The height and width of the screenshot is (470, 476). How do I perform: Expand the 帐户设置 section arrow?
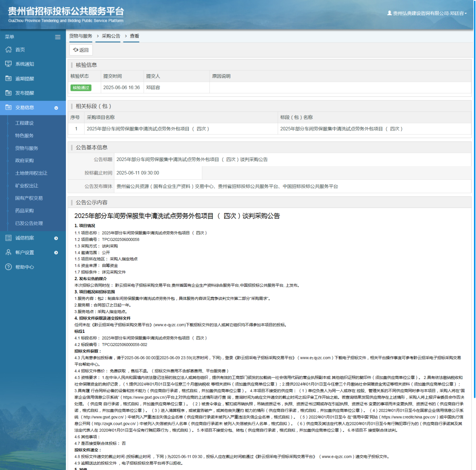point(56,252)
